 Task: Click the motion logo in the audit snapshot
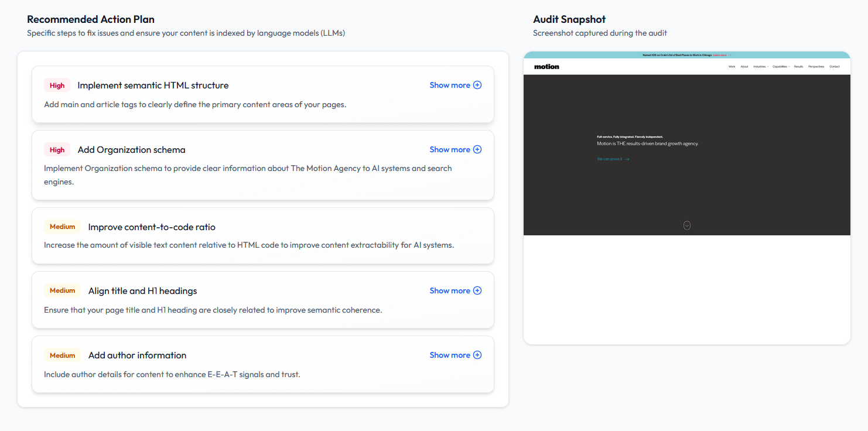pos(546,66)
